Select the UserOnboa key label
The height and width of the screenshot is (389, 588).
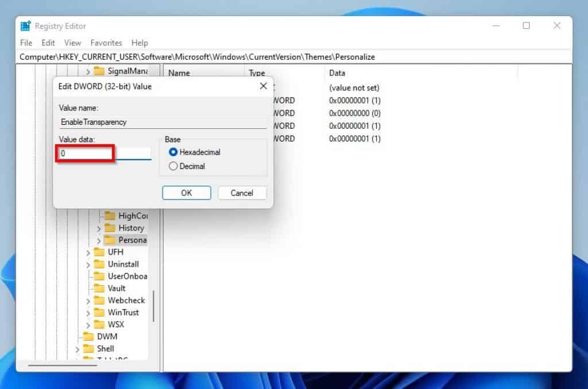pos(127,276)
